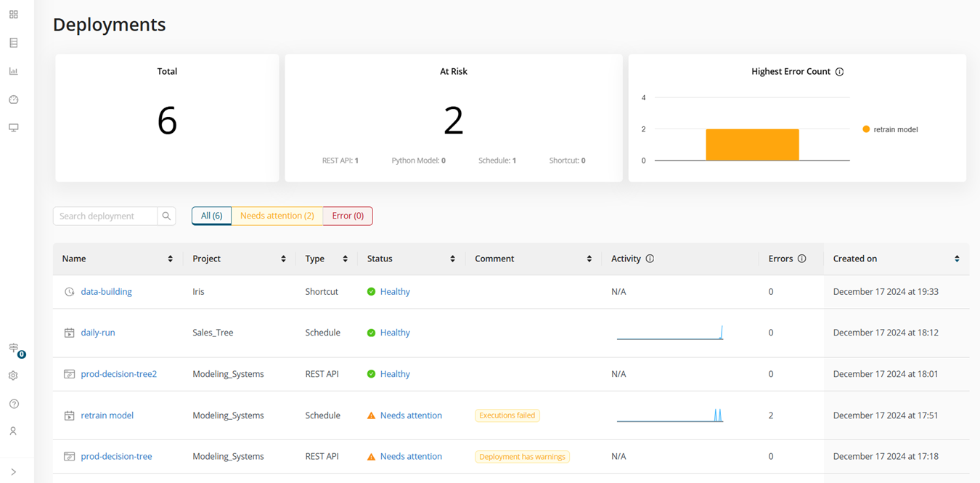Click the Errors column info icon

(801, 259)
